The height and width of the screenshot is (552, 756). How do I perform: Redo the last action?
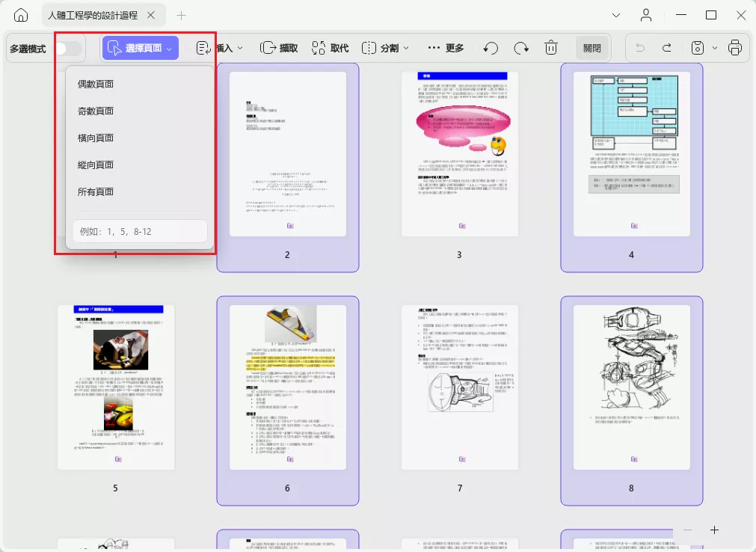[x=667, y=48]
